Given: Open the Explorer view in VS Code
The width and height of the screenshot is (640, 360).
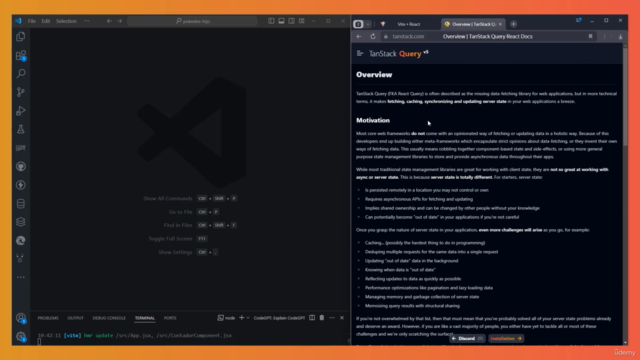Looking at the screenshot, I should [20, 37].
